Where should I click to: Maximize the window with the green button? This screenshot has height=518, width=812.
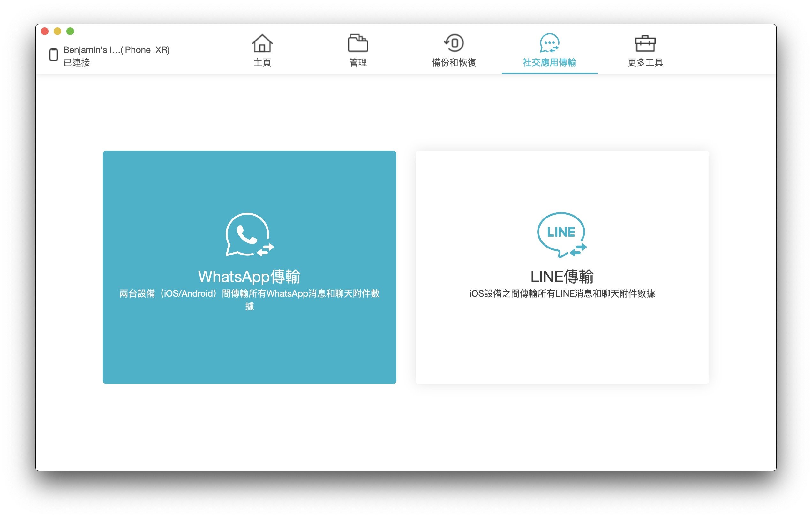point(70,31)
